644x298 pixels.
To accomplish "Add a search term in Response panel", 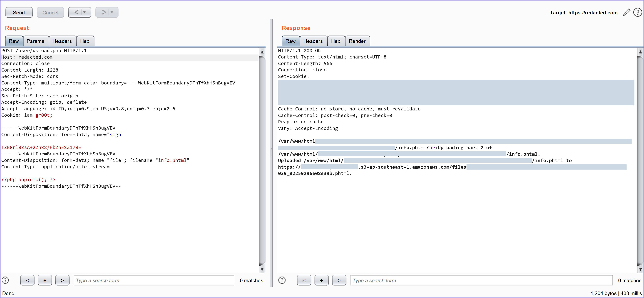I will point(322,280).
